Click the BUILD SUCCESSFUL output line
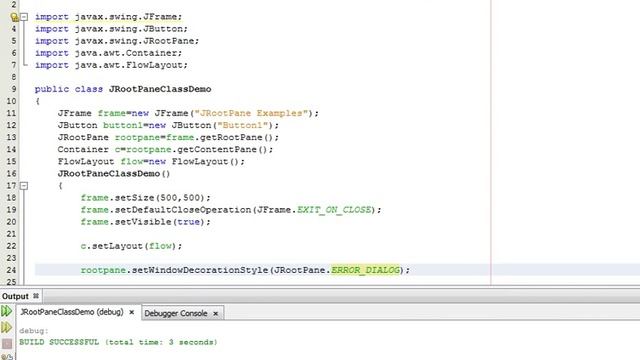Screen dimensions: 640x360 (118, 342)
